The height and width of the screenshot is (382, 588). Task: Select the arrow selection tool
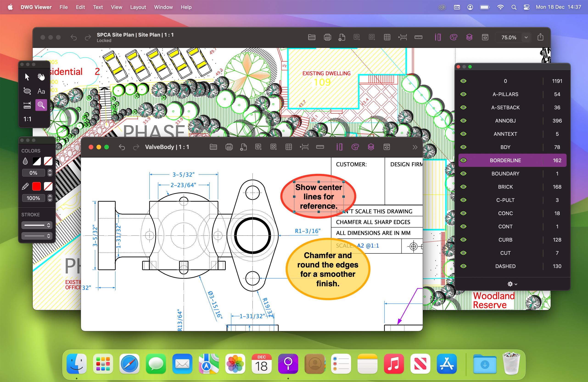(27, 77)
